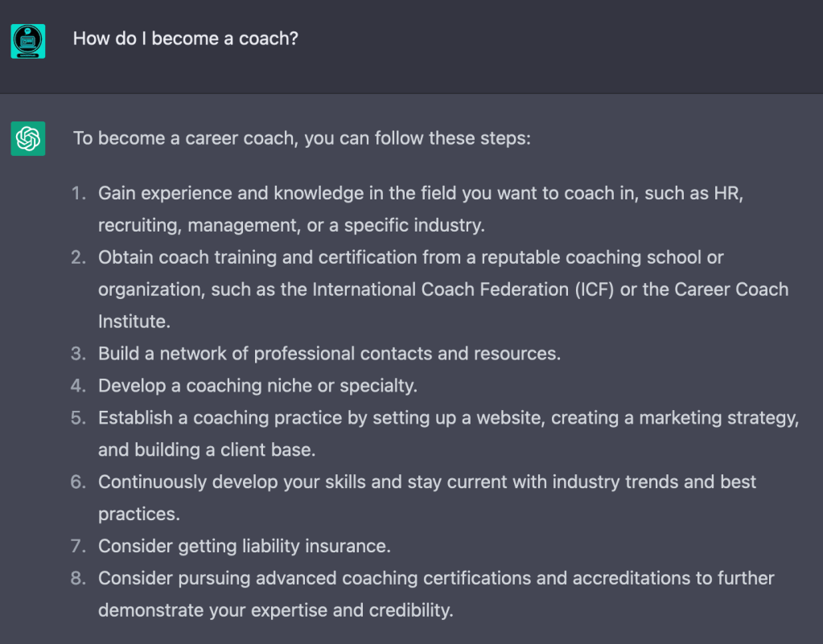
Task: Click the list number "7." marker
Action: pos(78,547)
